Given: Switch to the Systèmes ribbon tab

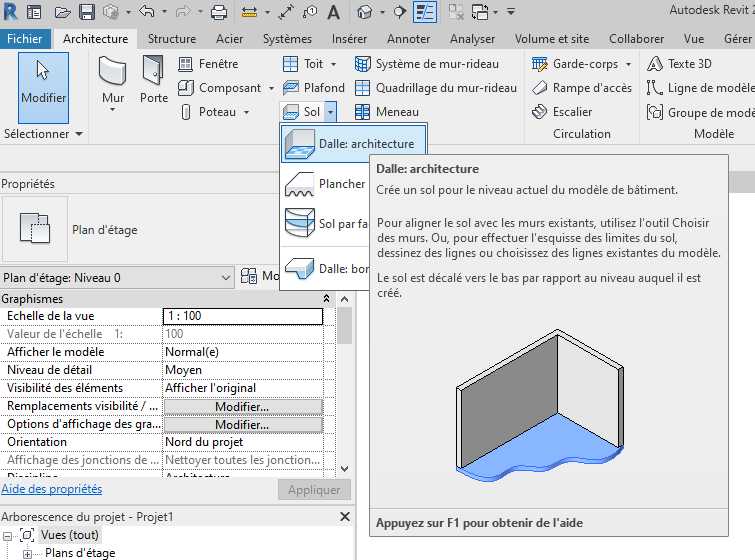Looking at the screenshot, I should (287, 39).
